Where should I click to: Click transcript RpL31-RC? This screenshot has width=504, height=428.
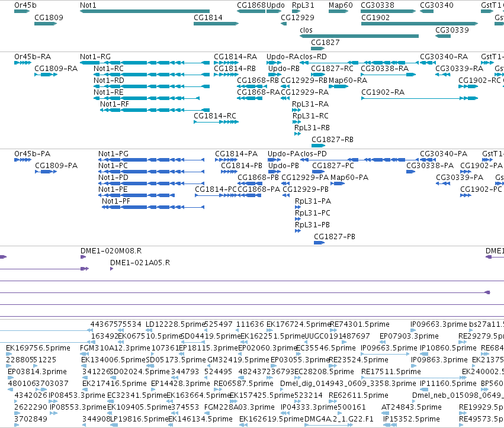(x=310, y=116)
